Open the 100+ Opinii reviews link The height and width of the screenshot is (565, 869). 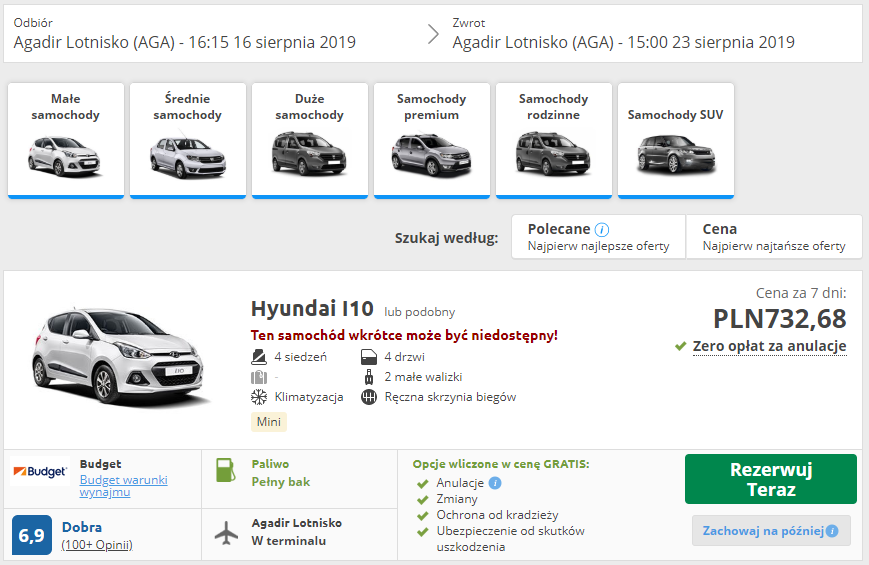97,545
